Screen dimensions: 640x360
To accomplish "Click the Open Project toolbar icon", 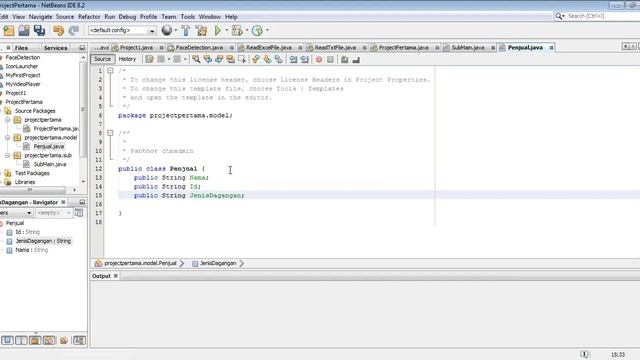I will tap(24, 31).
